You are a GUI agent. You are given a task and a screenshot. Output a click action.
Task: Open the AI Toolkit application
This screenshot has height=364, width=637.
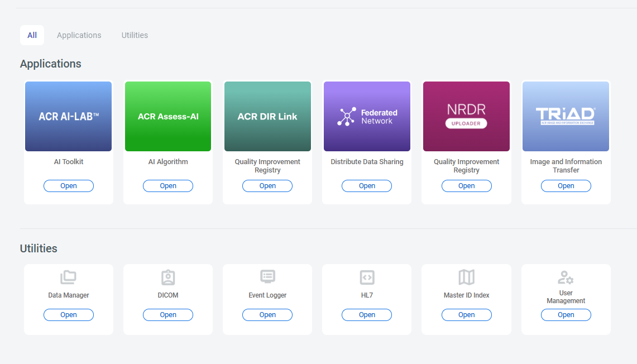(x=69, y=186)
